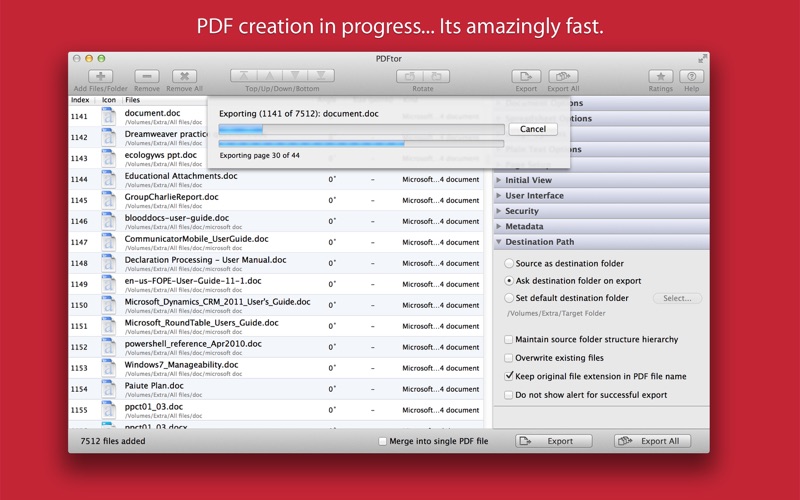Click the move Down arrow icon
This screenshot has width=800, height=500.
point(295,76)
